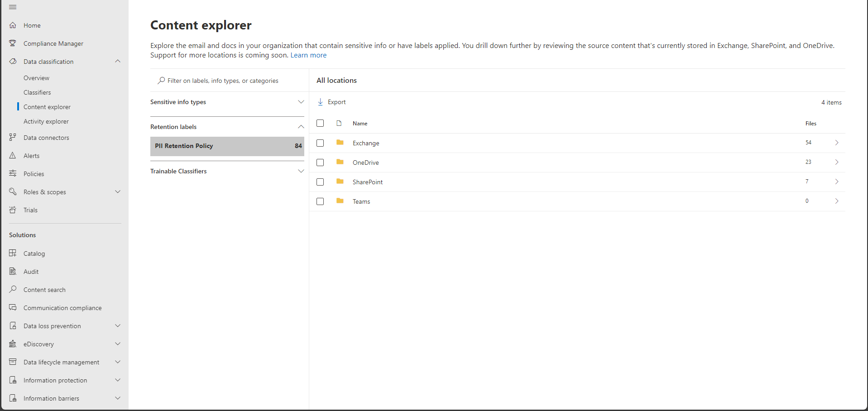Check the Teams row checkbox
The image size is (868, 411).
pyautogui.click(x=320, y=201)
